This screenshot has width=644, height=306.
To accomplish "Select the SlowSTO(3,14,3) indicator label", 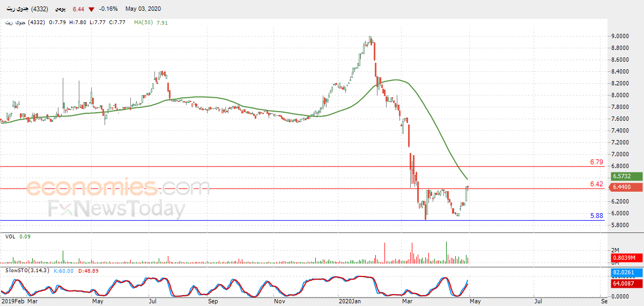I will tap(27, 271).
